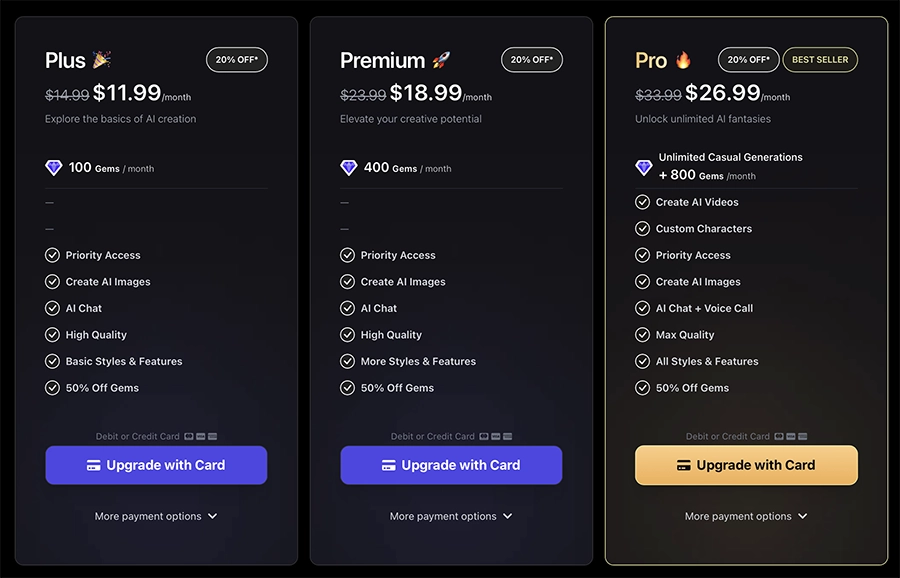Click card icons beside Plus Debit or Credit Card
The height and width of the screenshot is (578, 900).
(x=201, y=436)
